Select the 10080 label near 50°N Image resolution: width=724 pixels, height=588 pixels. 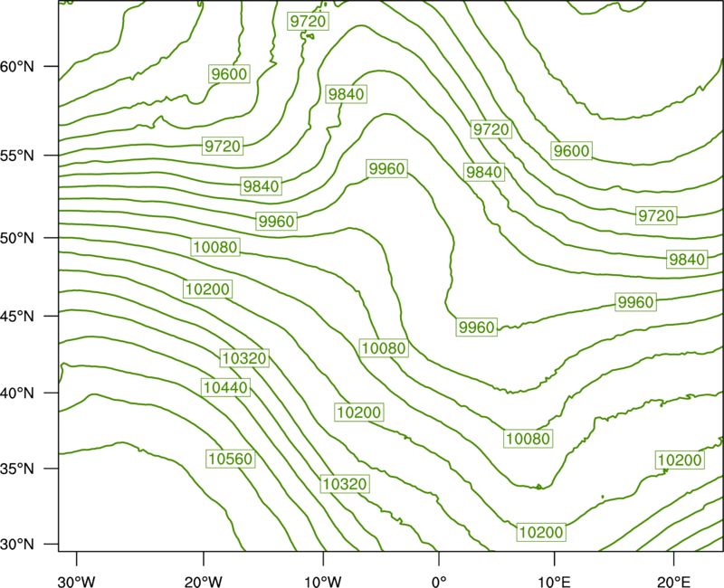pyautogui.click(x=215, y=247)
